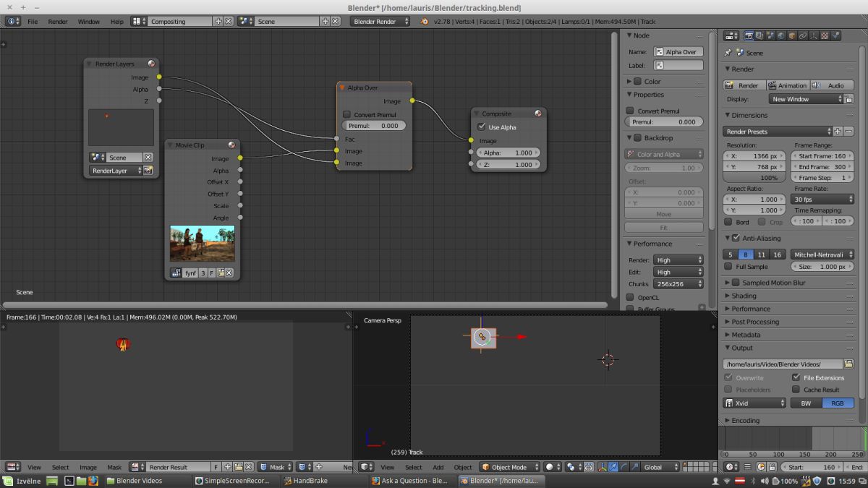Open the File menu
Screen dimensions: 868x488
point(33,22)
